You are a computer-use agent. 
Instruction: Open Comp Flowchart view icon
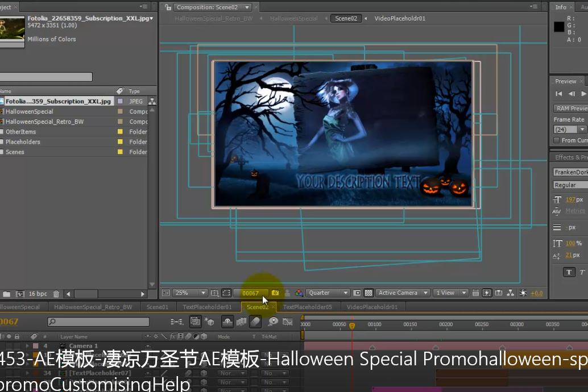[x=510, y=293]
